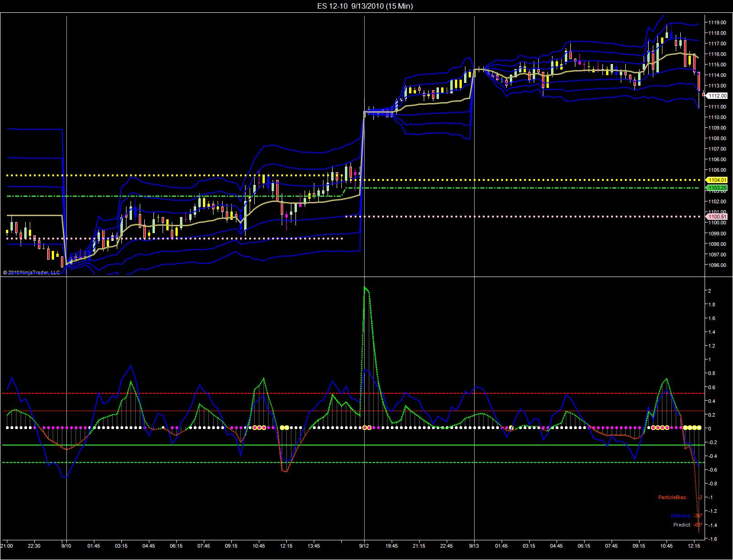The height and width of the screenshot is (560, 733).
Task: Click the -1.2 oscillator scale label
Action: (713, 511)
